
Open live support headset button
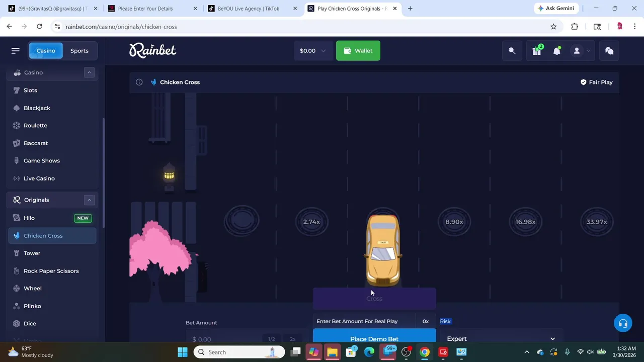[x=623, y=323]
